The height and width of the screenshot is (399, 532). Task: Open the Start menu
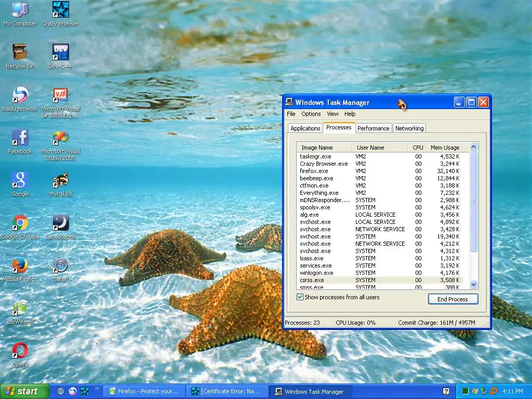point(24,391)
